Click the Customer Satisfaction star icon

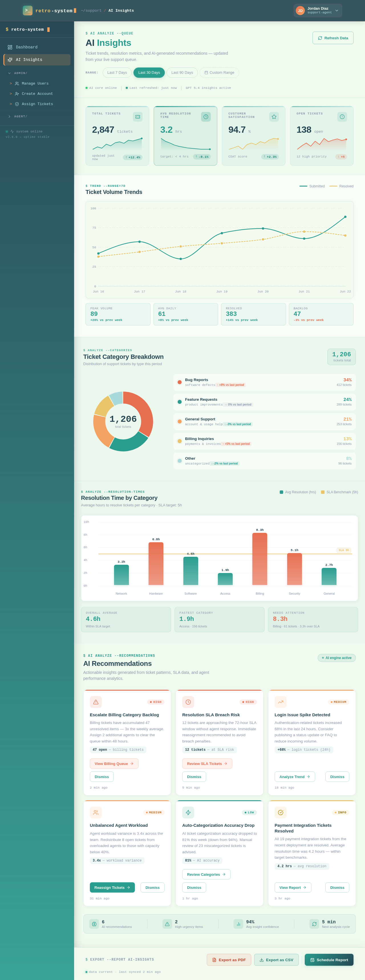pyautogui.click(x=274, y=117)
